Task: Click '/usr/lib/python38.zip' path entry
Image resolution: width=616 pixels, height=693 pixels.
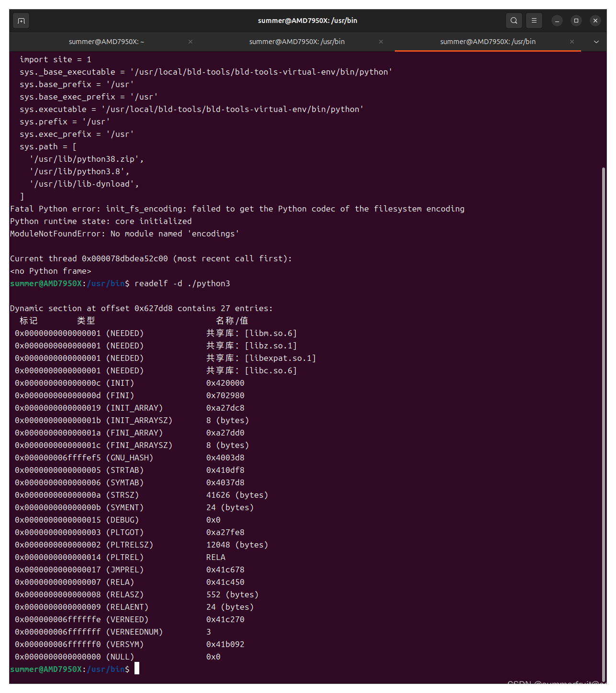Action: [87, 159]
